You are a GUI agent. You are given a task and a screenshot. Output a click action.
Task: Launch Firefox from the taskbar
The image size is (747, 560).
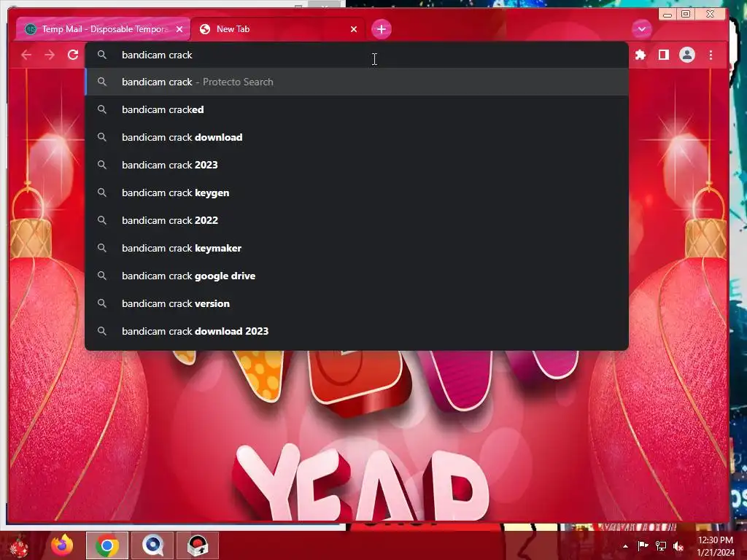(62, 545)
